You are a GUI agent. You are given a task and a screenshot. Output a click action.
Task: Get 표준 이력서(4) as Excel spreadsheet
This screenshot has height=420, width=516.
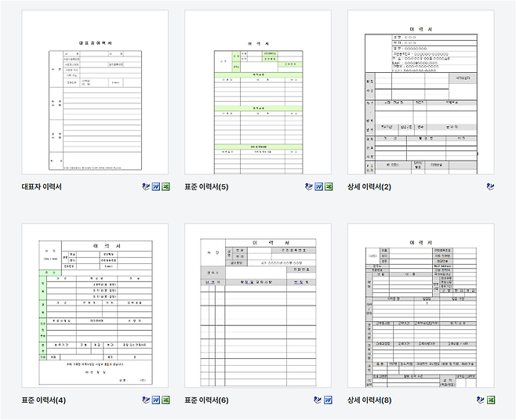point(165,400)
